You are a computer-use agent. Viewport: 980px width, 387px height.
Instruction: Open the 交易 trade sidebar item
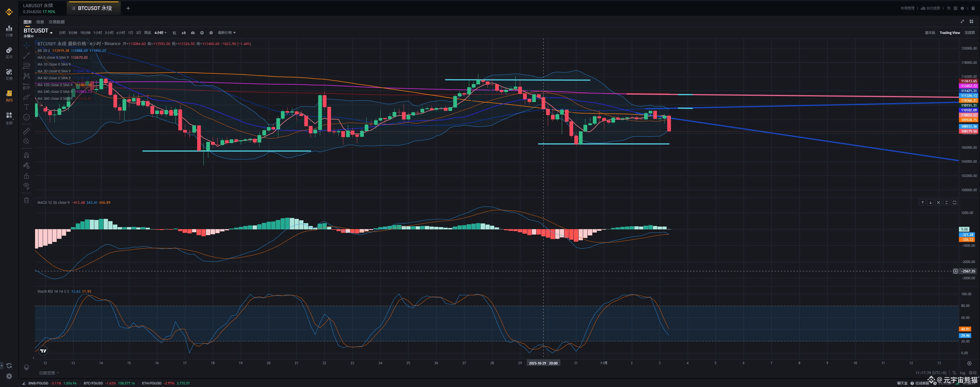(9, 74)
